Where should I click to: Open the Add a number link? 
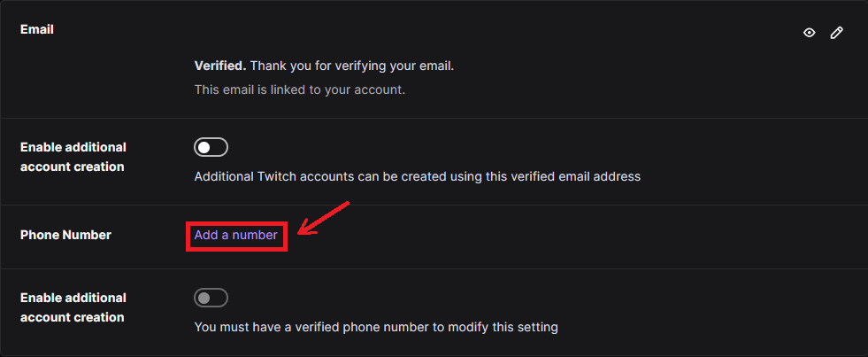pos(236,235)
